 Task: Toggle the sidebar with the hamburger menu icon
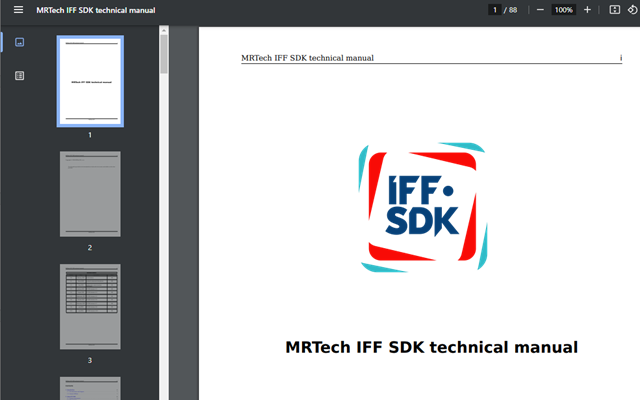coord(18,10)
